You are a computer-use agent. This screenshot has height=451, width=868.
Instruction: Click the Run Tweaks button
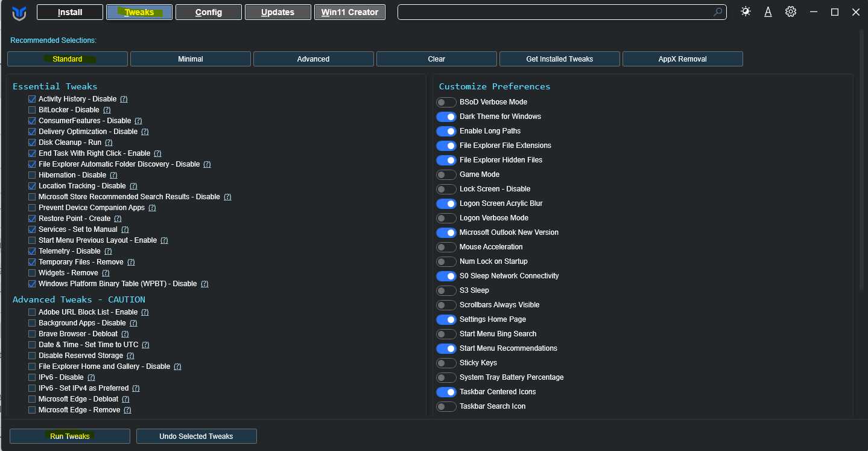pyautogui.click(x=70, y=436)
